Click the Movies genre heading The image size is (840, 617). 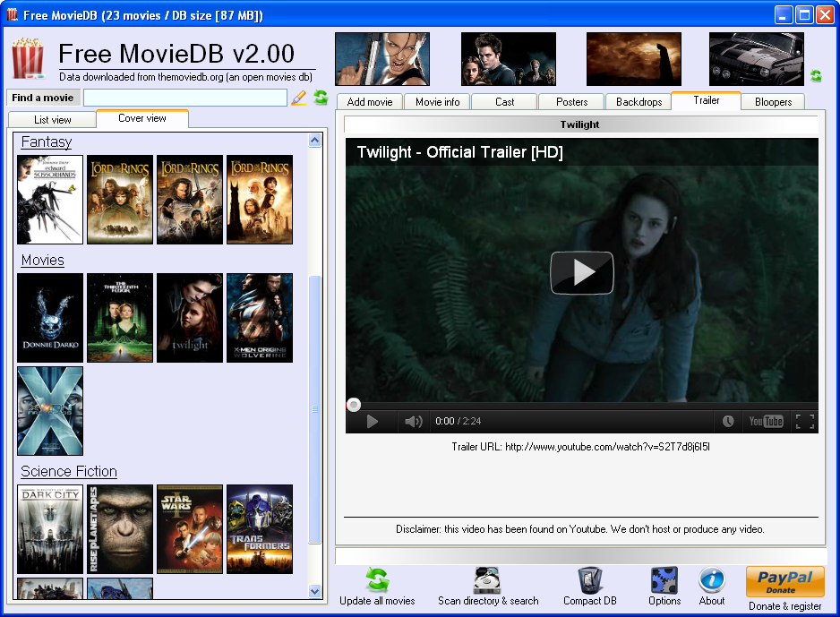[43, 261]
